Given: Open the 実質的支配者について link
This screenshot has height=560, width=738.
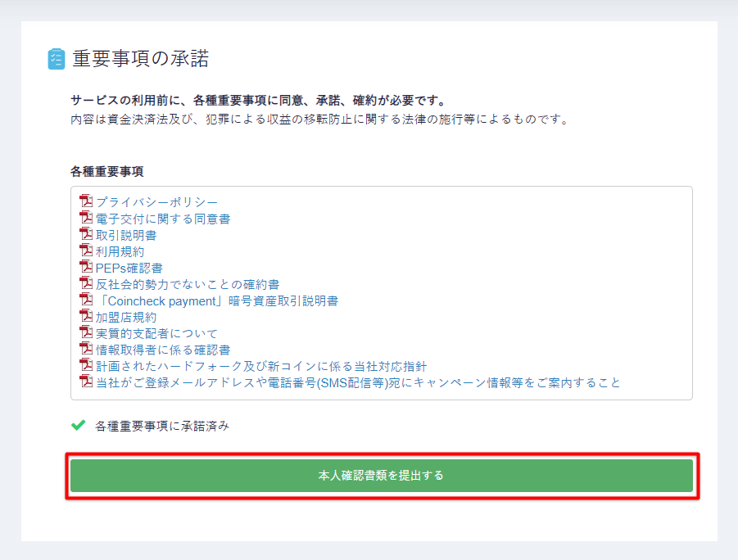Looking at the screenshot, I should [156, 334].
